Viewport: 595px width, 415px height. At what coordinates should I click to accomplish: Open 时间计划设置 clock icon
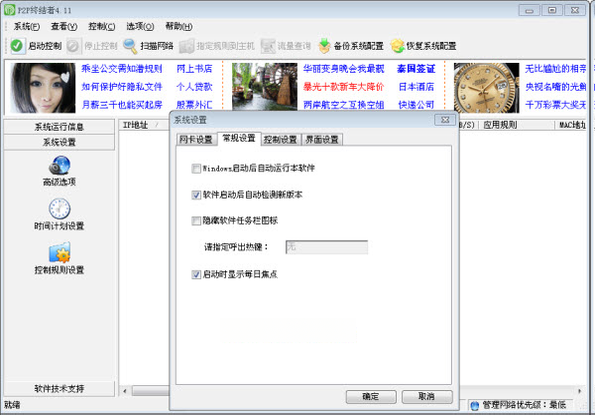point(60,209)
